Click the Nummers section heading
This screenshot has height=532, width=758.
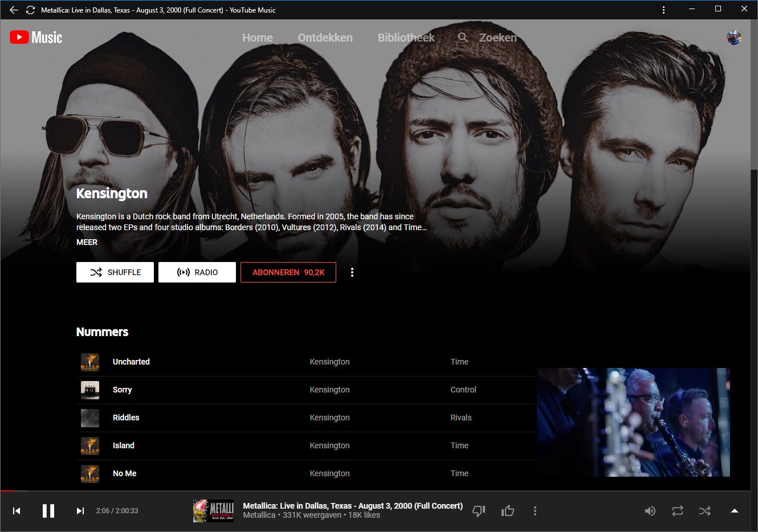(x=102, y=332)
